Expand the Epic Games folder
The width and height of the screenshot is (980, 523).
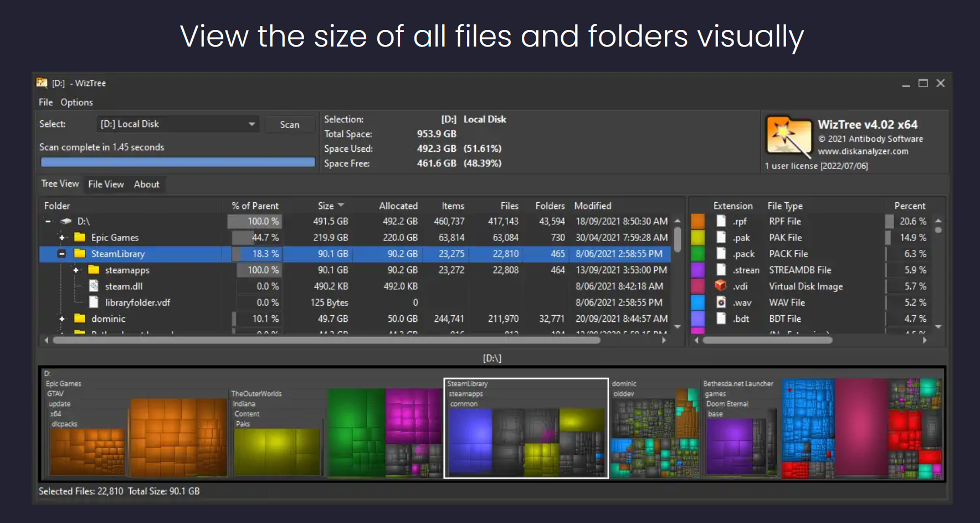[62, 237]
